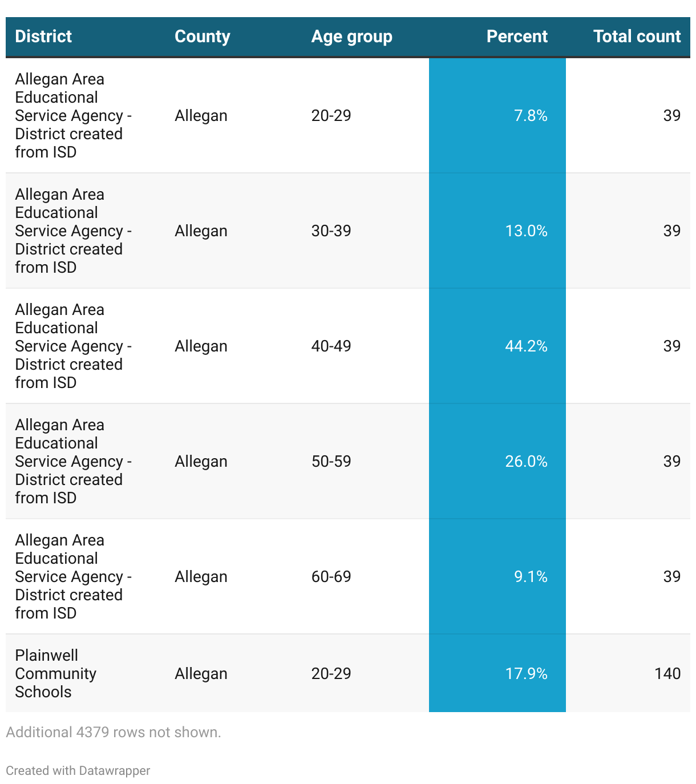Click the Additional 4379 rows not shown note
Viewport: 696px width, 784px height.
click(x=114, y=732)
